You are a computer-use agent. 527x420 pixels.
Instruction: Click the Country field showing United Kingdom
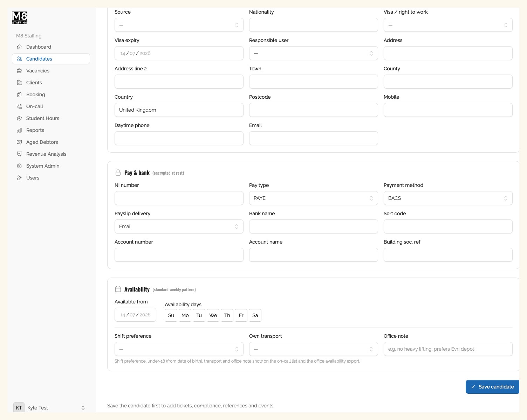click(x=179, y=110)
